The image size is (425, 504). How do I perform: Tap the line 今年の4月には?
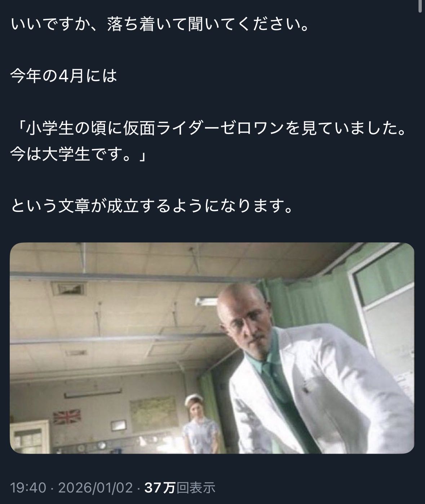(64, 76)
